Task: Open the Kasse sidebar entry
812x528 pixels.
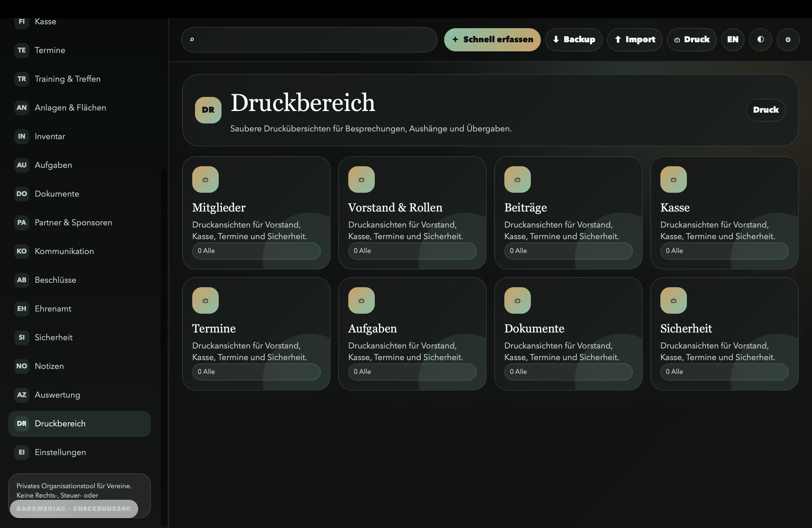Action: point(79,23)
